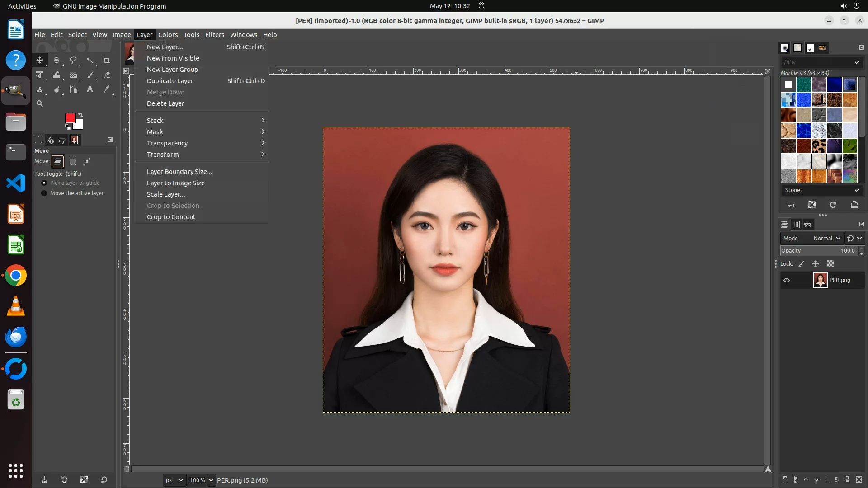The height and width of the screenshot is (488, 868).
Task: Select 'Move the active layer' radio option
Action: coord(44,193)
